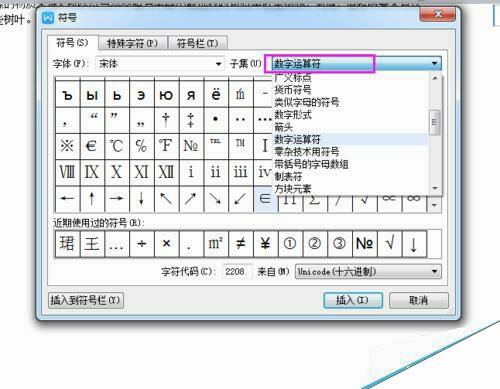
Task: Click the 取消 cancel button
Action: point(419,300)
